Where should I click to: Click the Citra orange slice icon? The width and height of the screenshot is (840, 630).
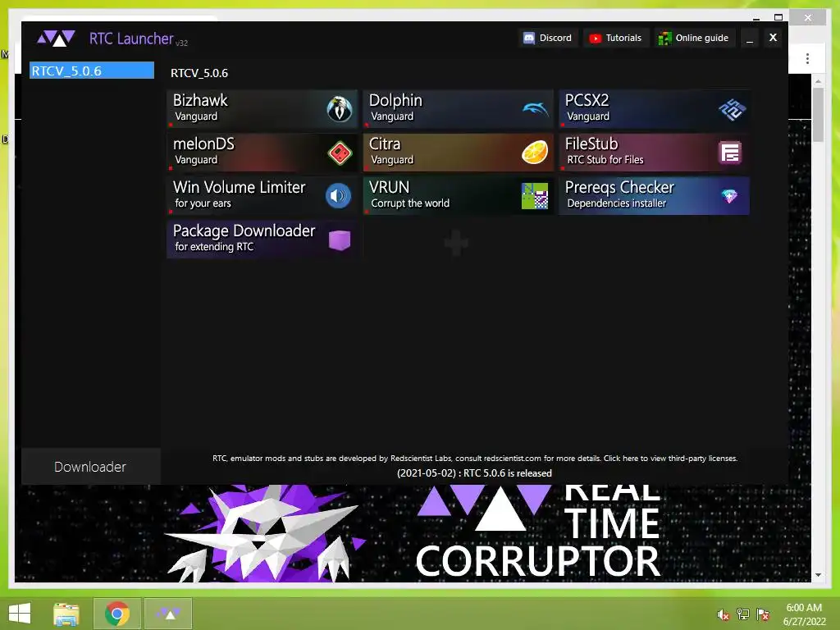tap(535, 152)
